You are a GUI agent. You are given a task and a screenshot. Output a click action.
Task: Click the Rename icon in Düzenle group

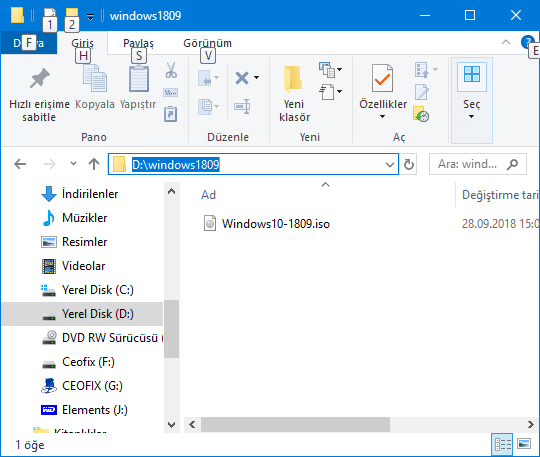click(242, 106)
